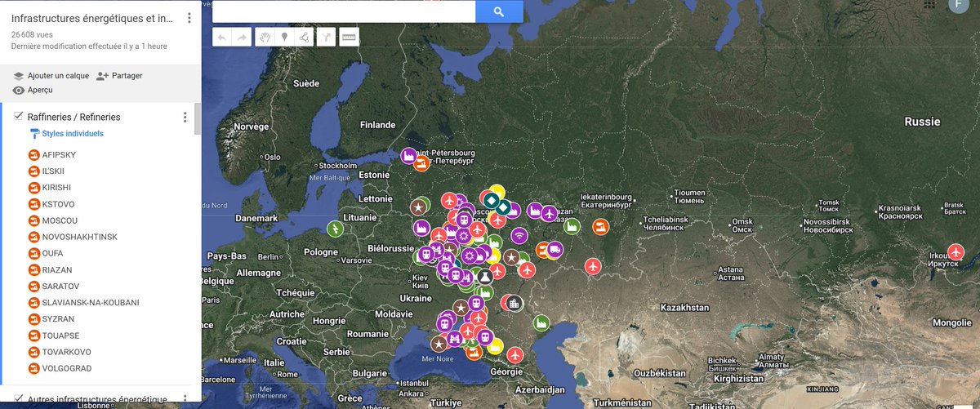Click the red airplane marker above Géorgie
The width and height of the screenshot is (980, 409).
pos(514,355)
